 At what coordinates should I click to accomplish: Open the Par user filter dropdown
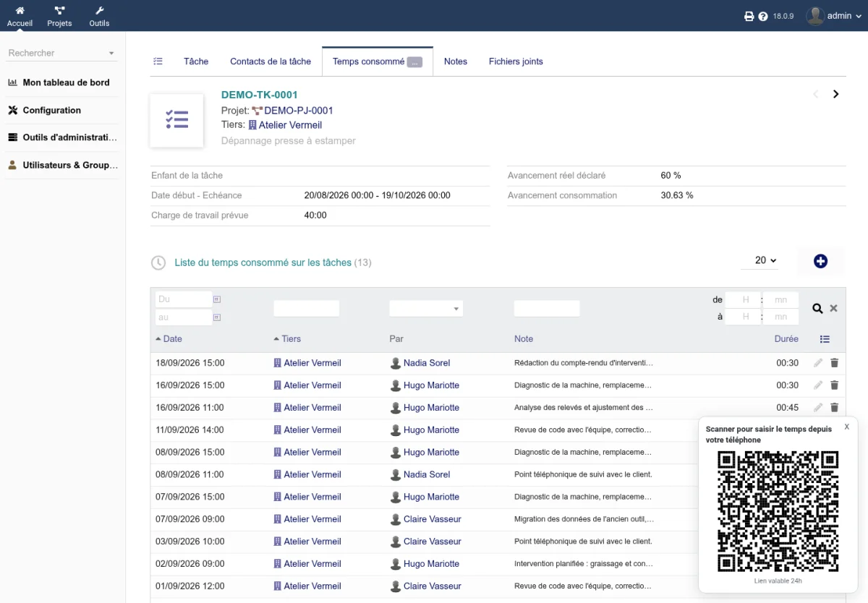pos(426,309)
